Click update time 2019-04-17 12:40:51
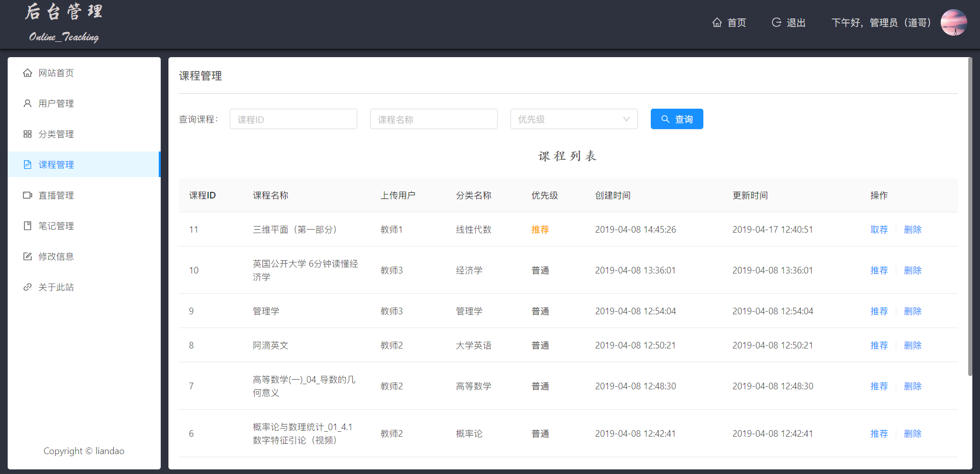 [773, 230]
